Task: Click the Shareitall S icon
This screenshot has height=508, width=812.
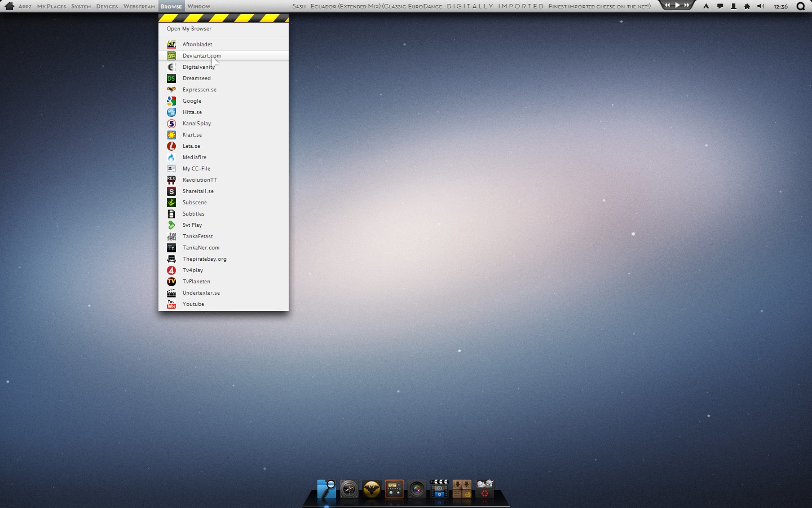Action: pos(171,191)
